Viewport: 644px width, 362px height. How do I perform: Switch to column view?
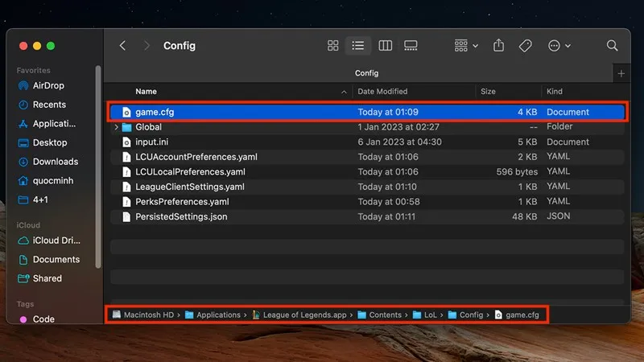pyautogui.click(x=385, y=46)
